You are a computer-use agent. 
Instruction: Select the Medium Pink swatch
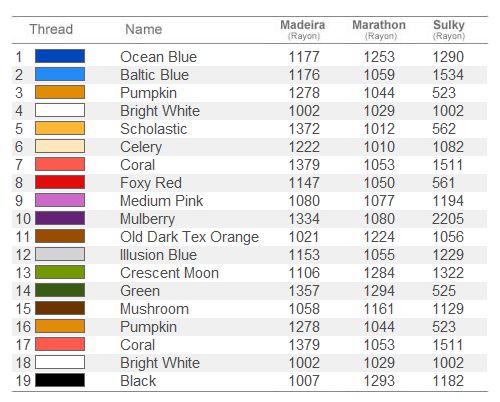60,200
